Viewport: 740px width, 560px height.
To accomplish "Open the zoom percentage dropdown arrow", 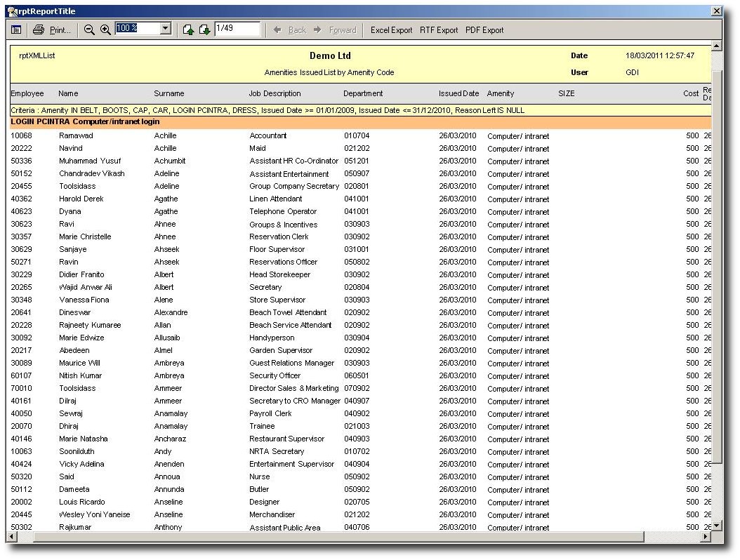I will [x=166, y=29].
